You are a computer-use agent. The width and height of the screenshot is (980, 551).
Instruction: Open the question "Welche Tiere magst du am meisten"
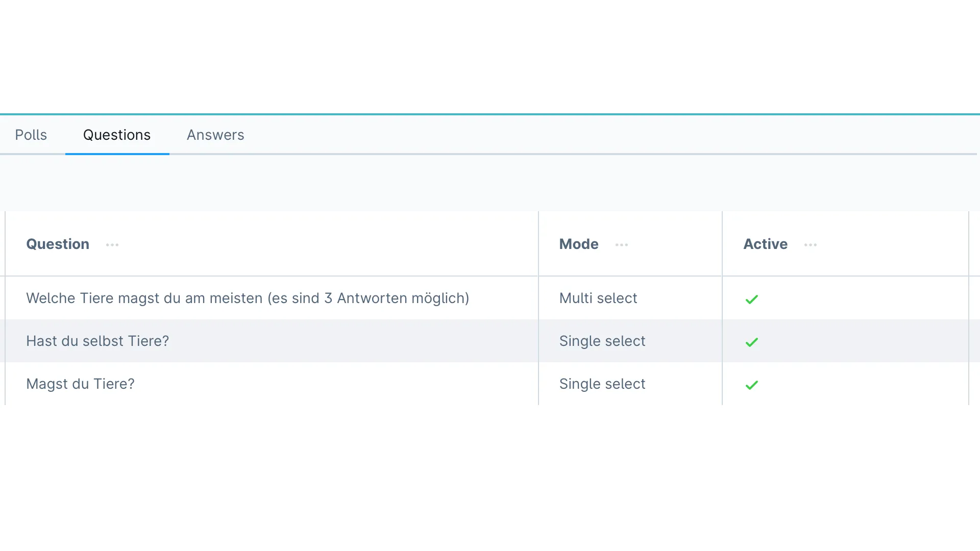click(248, 298)
